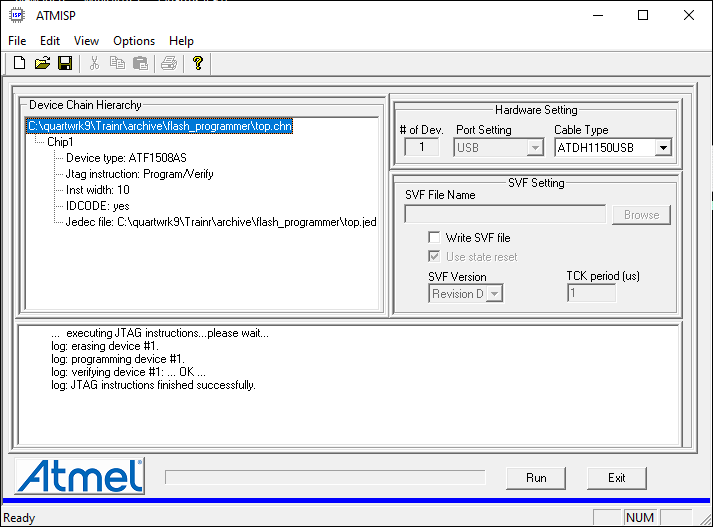Open the Options menu

[x=134, y=41]
